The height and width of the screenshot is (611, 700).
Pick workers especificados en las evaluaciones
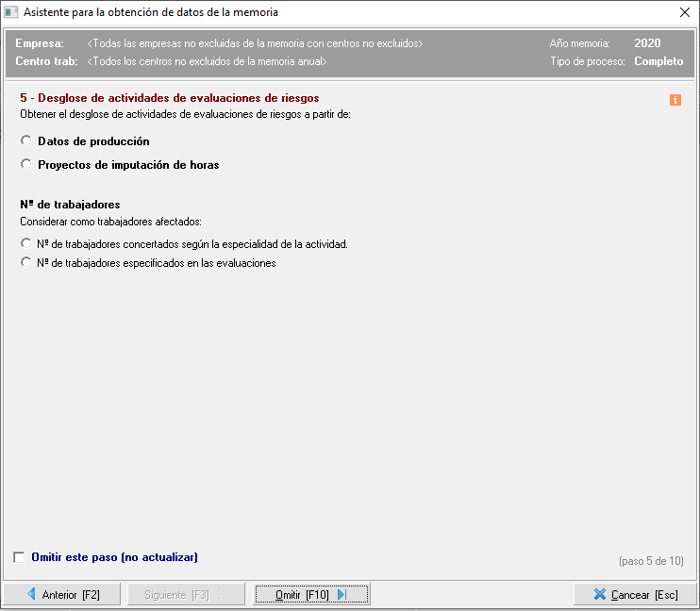(26, 264)
